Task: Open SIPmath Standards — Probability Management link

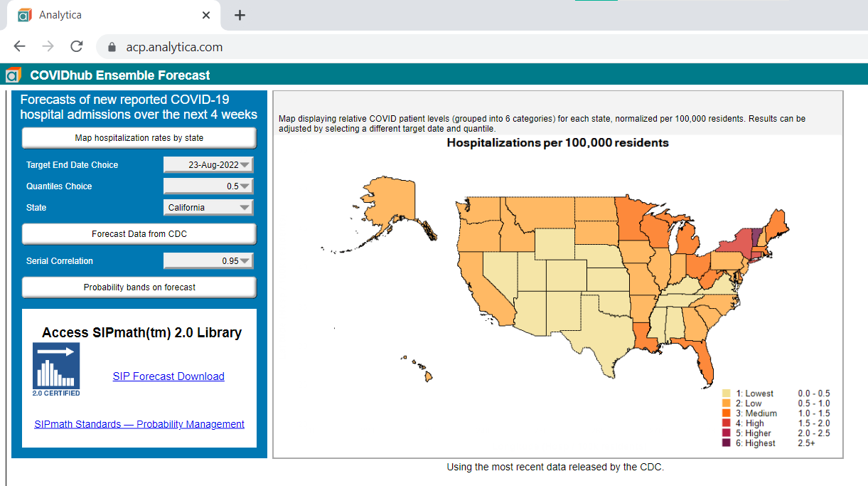Action: pos(139,424)
